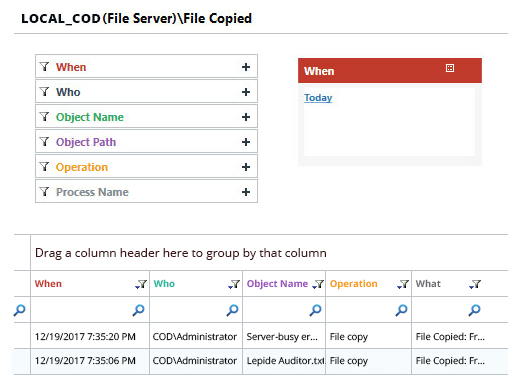520x382 pixels.
Task: Follow the Today link
Action: pyautogui.click(x=318, y=98)
